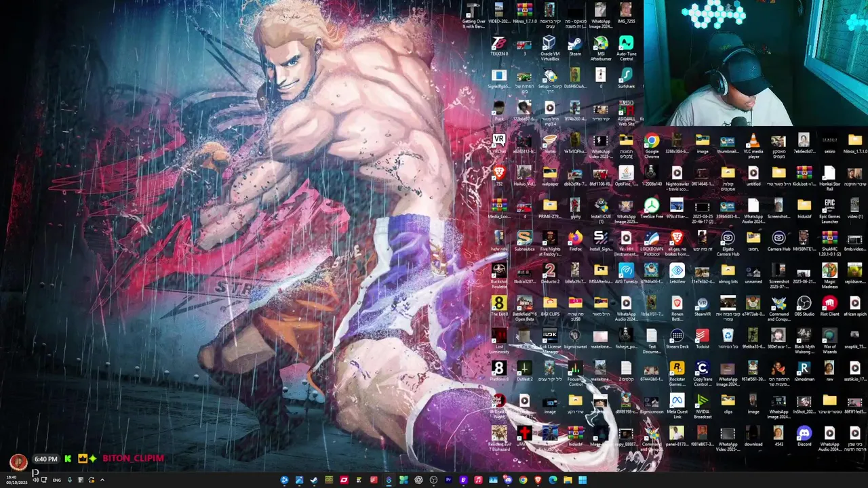Image resolution: width=868 pixels, height=488 pixels.
Task: Launch Oracle VM VirtualBox from the desktop
Action: [549, 49]
